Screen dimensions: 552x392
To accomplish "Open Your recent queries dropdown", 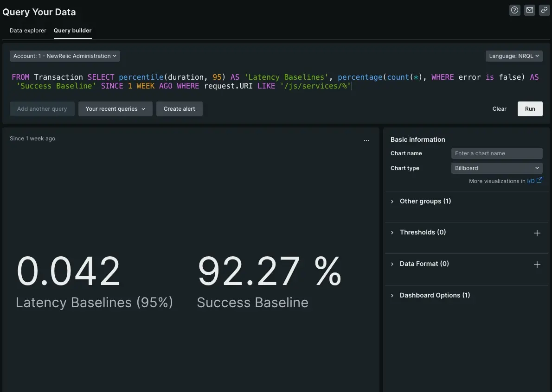I will pos(115,109).
